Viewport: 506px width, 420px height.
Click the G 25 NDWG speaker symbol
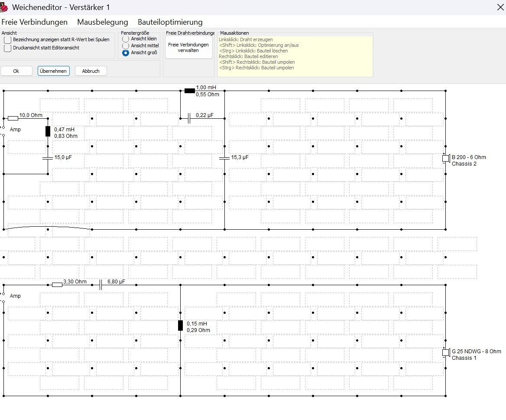(x=445, y=352)
